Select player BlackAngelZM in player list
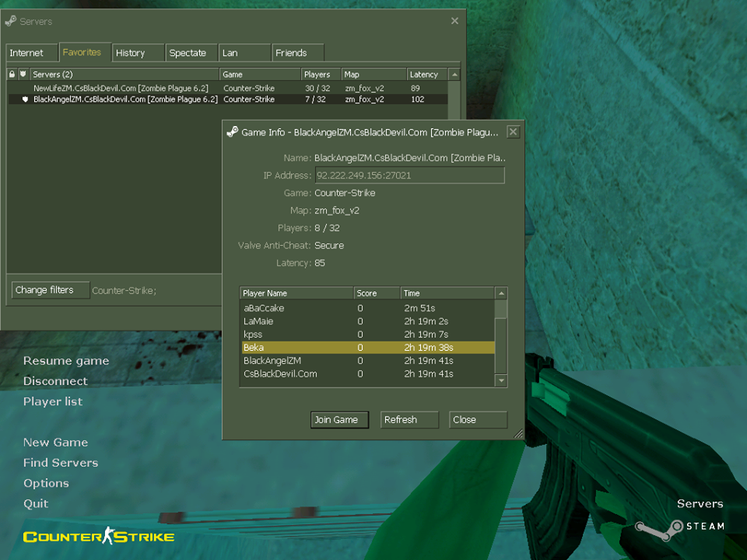747x560 pixels. [x=368, y=360]
